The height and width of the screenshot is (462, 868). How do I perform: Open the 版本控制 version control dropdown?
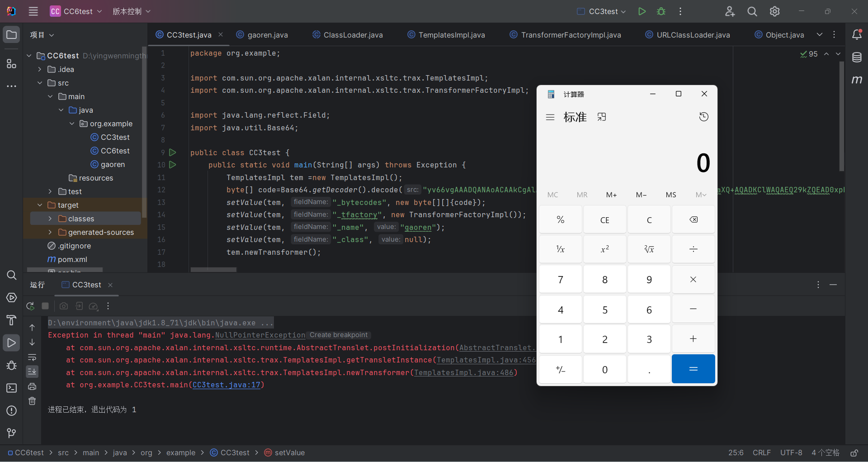point(132,11)
